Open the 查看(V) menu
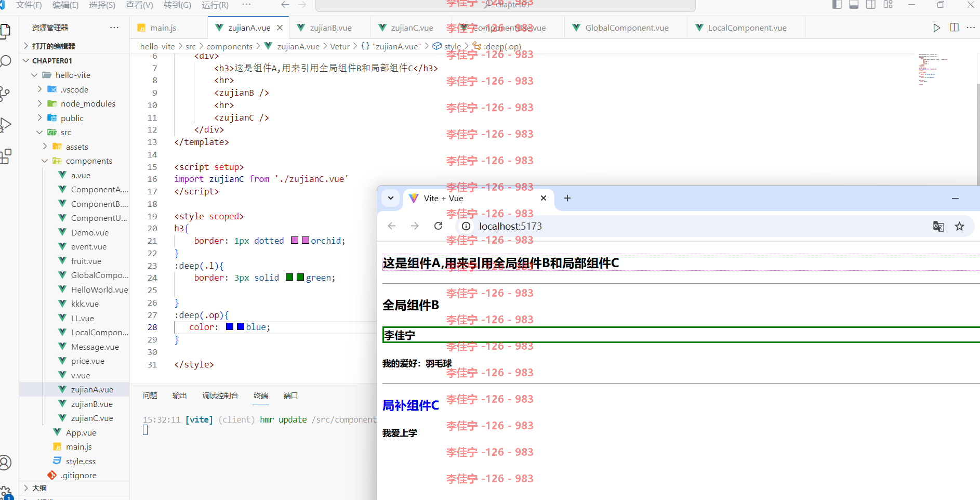This screenshot has width=980, height=500. [139, 5]
